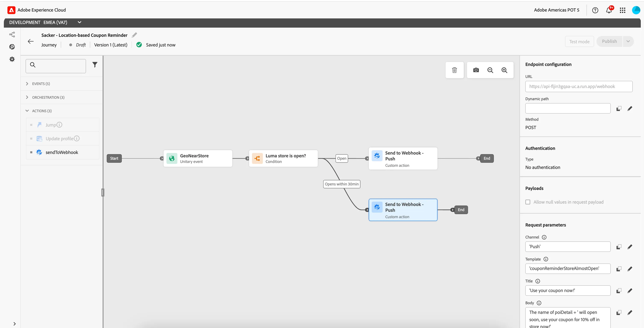
Task: Select sendToWebhook action in palette
Action: point(62,152)
